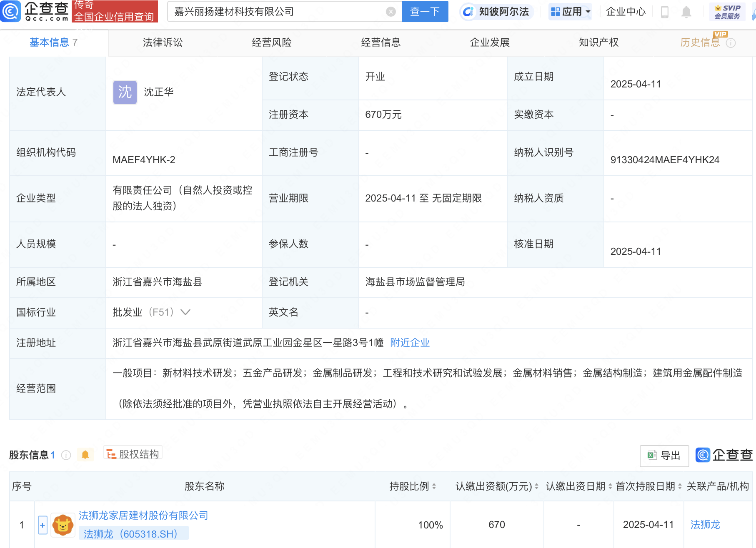Switch to the 知识产权 tab

coord(598,42)
